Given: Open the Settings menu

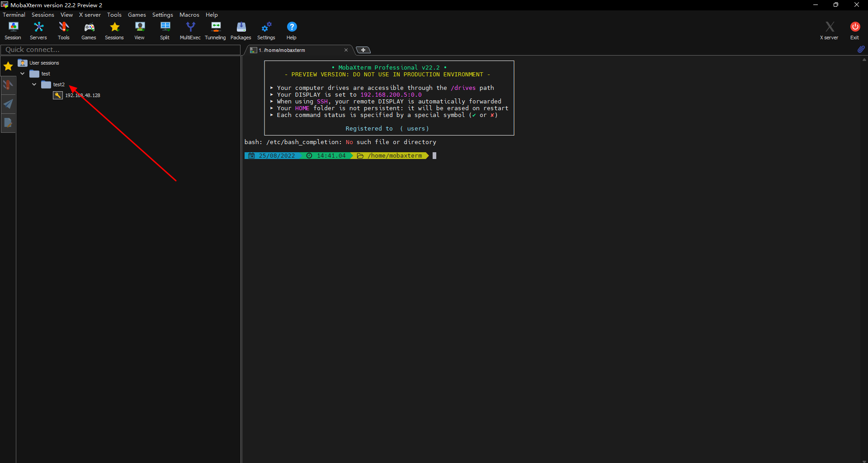Looking at the screenshot, I should pos(163,15).
